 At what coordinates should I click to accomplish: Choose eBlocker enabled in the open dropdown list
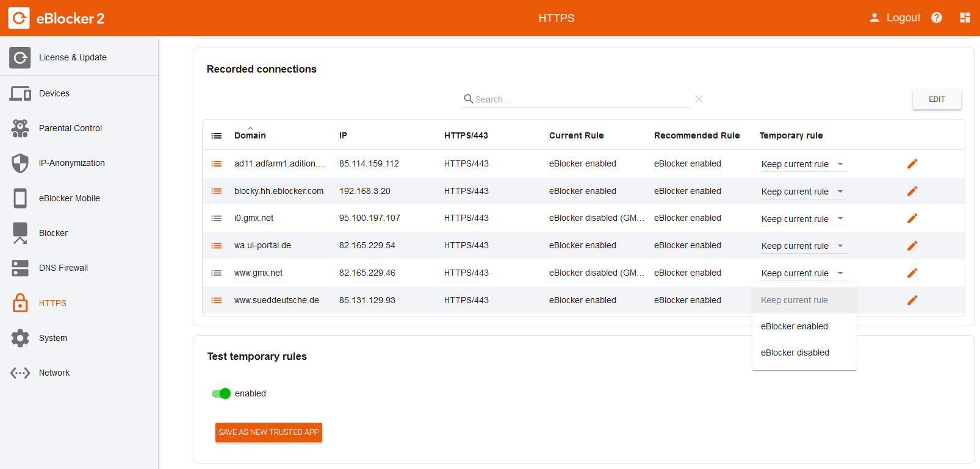tap(804, 326)
